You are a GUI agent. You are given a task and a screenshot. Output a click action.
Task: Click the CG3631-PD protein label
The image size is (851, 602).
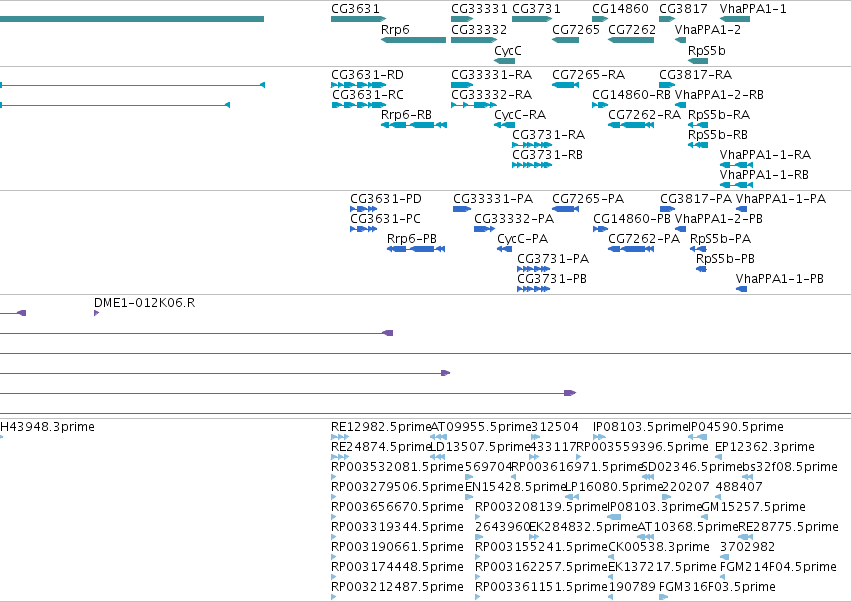coord(386,199)
